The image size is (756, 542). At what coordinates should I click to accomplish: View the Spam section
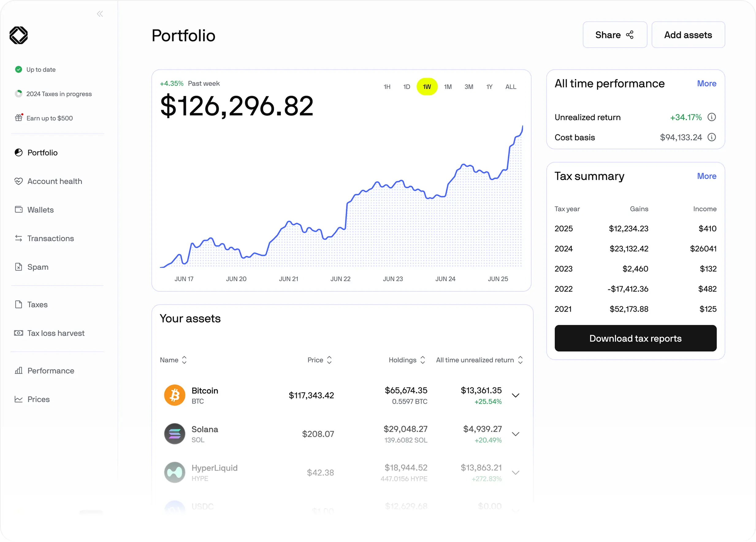(x=37, y=267)
